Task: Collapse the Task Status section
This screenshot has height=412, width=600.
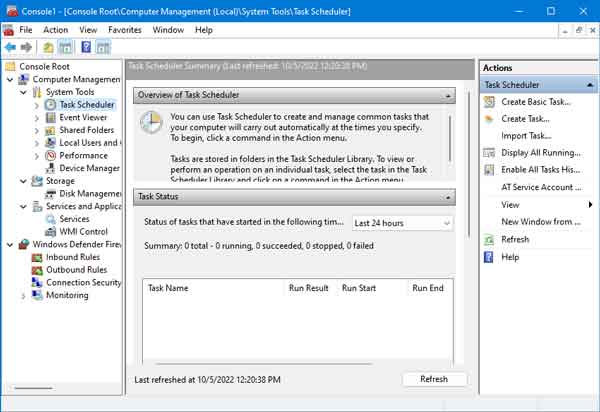Action: pos(448,197)
